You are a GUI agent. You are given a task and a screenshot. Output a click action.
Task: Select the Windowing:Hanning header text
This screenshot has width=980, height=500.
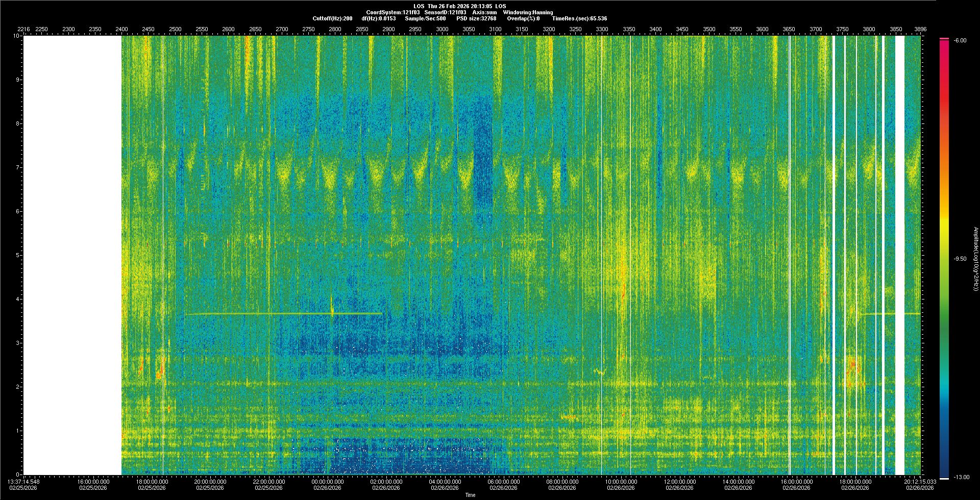click(x=527, y=12)
